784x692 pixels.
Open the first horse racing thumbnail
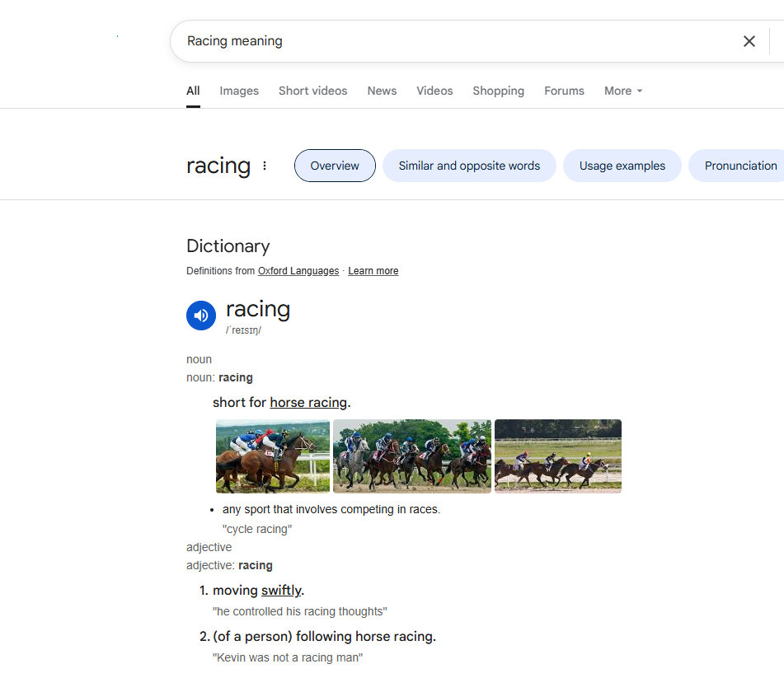click(273, 456)
